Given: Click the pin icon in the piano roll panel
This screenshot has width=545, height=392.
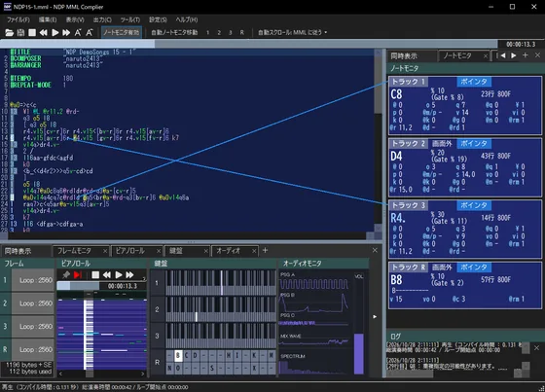Looking at the screenshot, I should click(x=66, y=275).
